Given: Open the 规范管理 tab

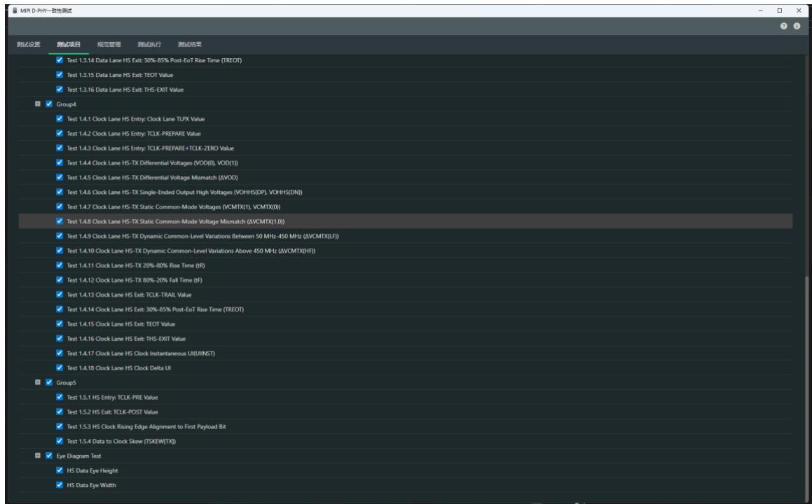Looking at the screenshot, I should coord(109,45).
